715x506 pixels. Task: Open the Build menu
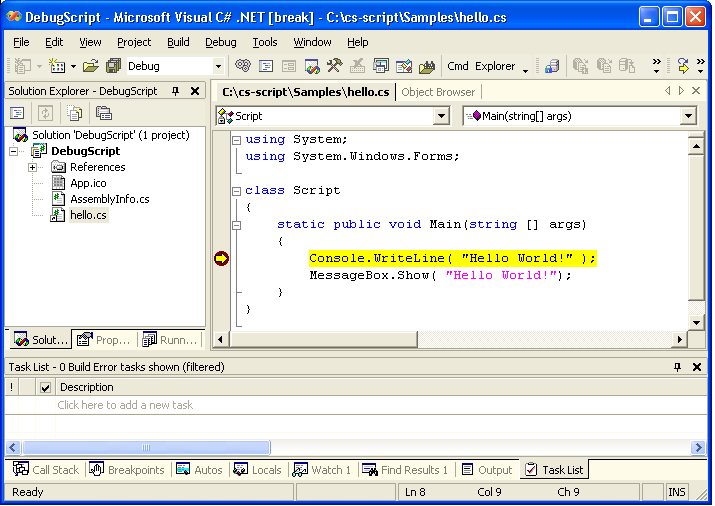click(178, 42)
